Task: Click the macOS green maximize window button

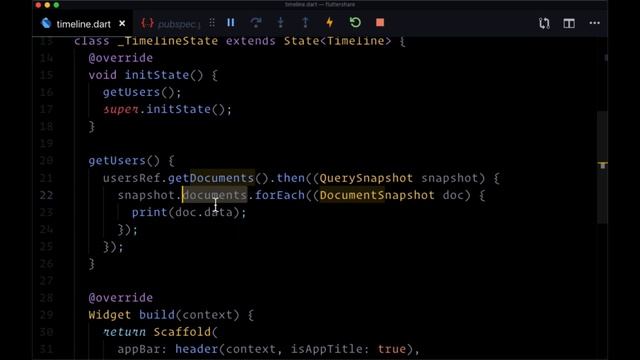Action: pos(56,5)
